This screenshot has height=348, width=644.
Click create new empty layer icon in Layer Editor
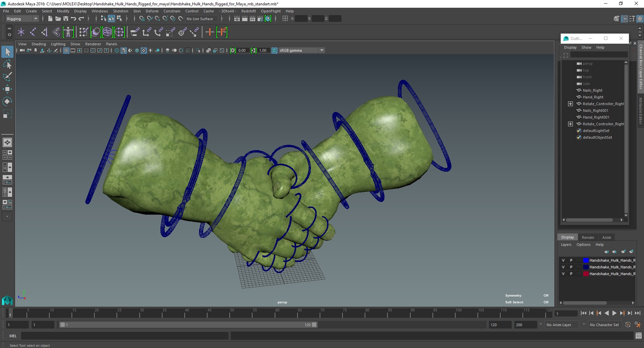pos(624,252)
